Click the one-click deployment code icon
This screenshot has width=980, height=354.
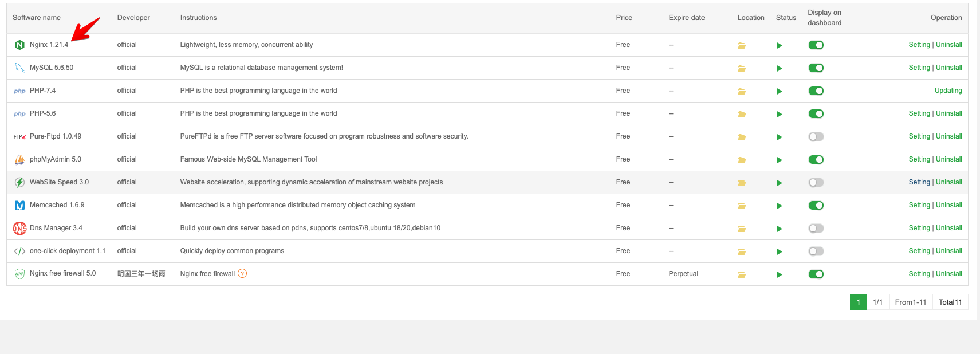19,251
